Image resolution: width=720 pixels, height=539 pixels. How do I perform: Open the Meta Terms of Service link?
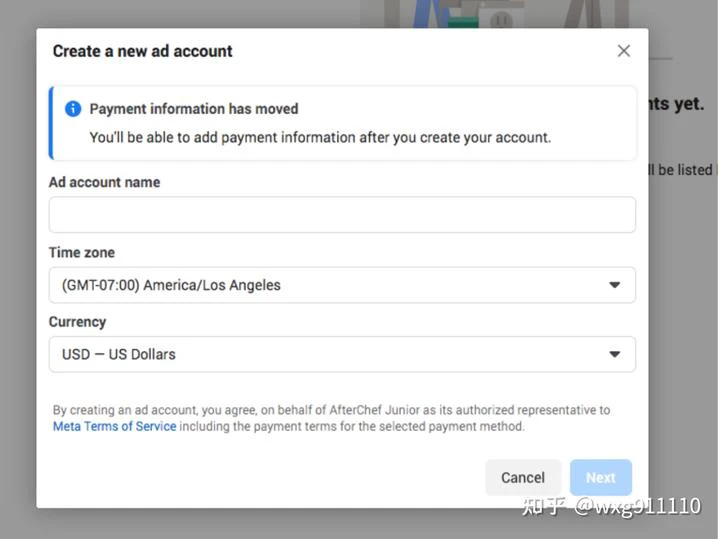(x=114, y=427)
